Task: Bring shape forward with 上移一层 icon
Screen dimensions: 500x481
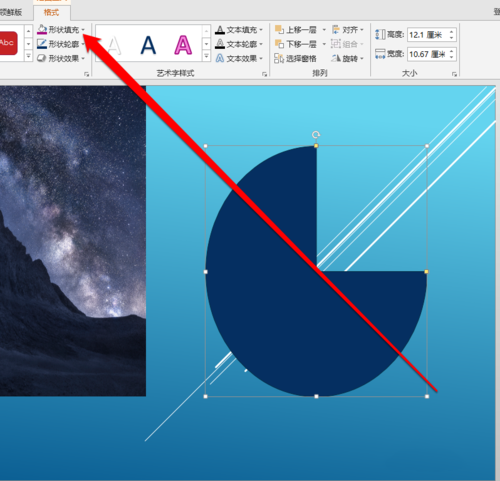Action: click(279, 30)
